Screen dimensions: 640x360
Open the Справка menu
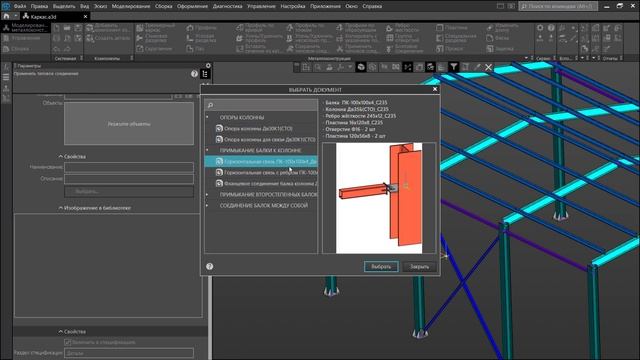[x=372, y=6]
